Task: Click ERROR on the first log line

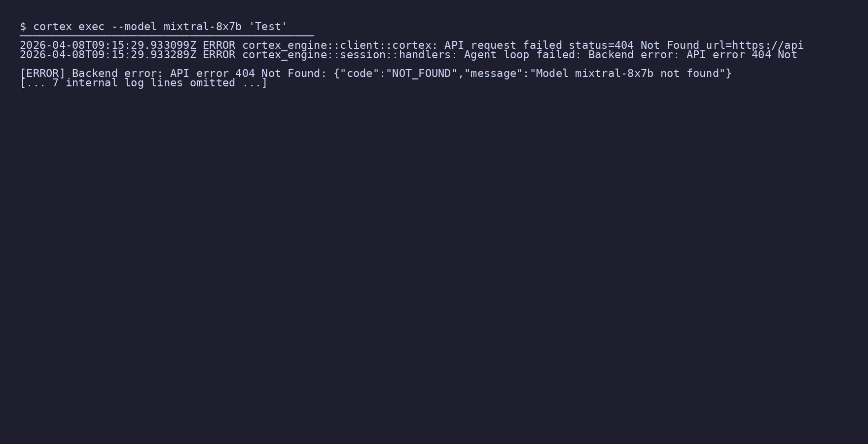Action: pos(219,45)
